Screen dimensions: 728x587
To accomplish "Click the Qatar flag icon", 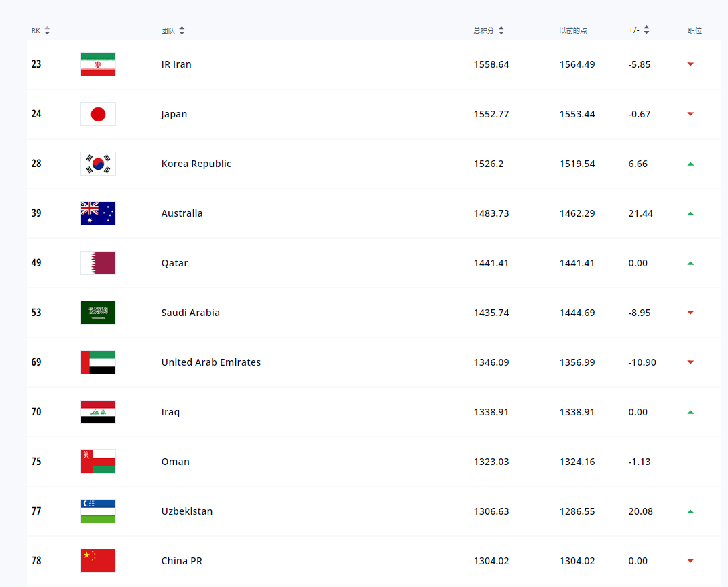I will (x=98, y=263).
